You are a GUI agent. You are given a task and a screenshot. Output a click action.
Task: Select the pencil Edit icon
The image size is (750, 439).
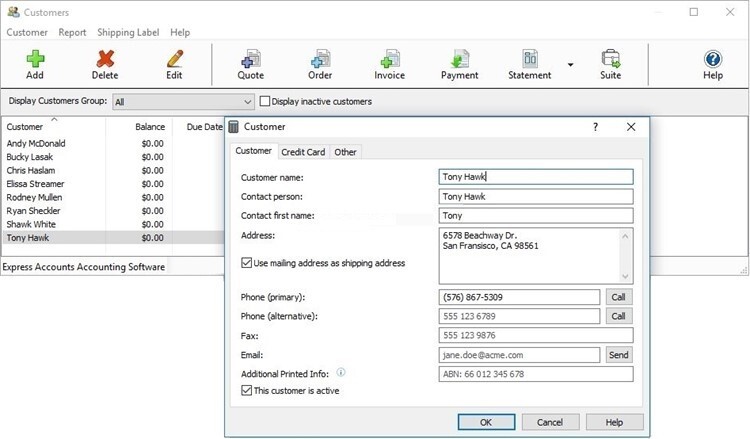(x=174, y=59)
